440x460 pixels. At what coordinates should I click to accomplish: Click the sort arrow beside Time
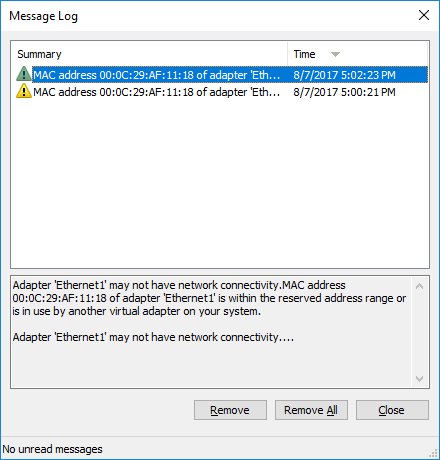point(335,54)
